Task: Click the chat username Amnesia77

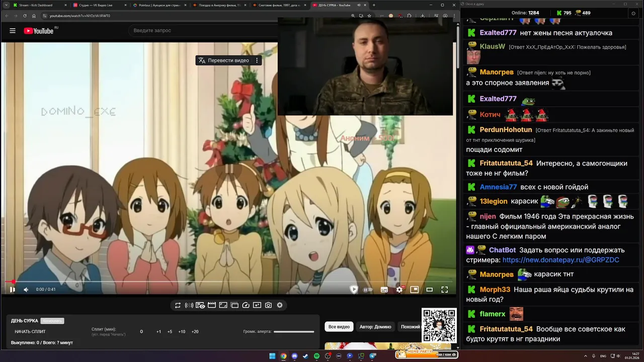Action: pyautogui.click(x=498, y=187)
